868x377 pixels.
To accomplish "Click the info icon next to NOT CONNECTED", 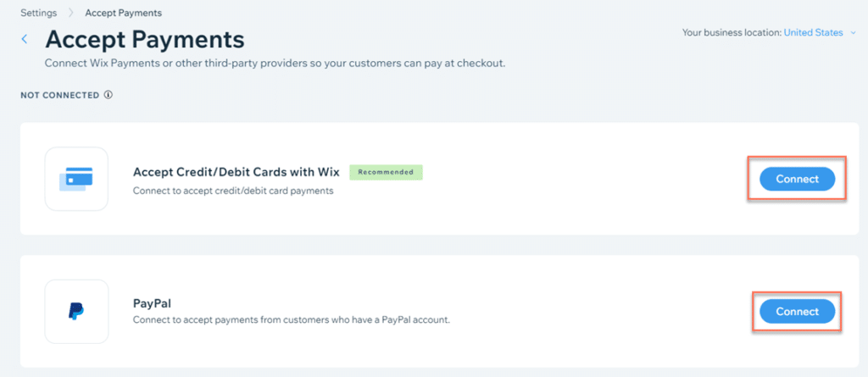I will point(108,95).
